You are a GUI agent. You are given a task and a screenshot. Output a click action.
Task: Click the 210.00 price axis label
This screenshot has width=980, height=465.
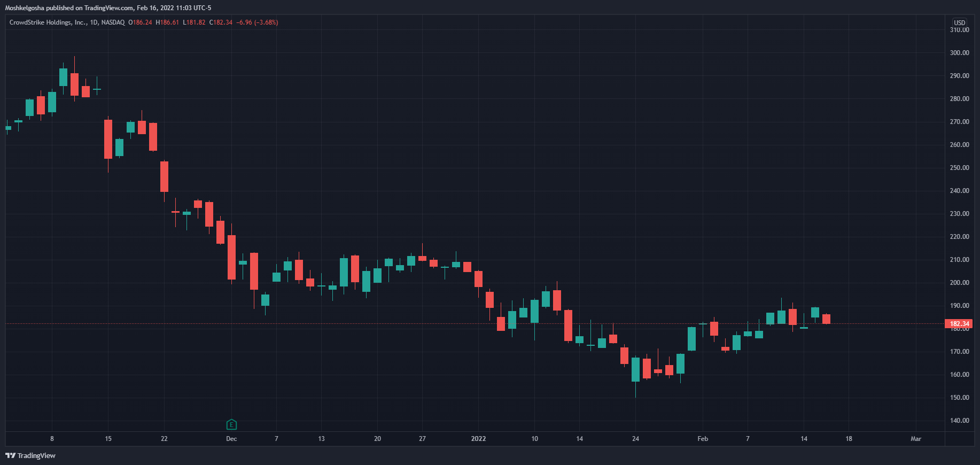[959, 260]
